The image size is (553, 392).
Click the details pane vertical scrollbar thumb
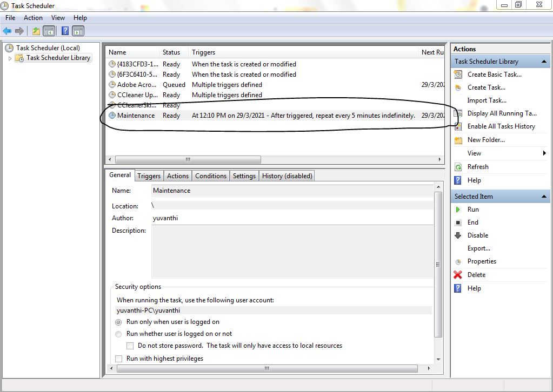(x=438, y=265)
